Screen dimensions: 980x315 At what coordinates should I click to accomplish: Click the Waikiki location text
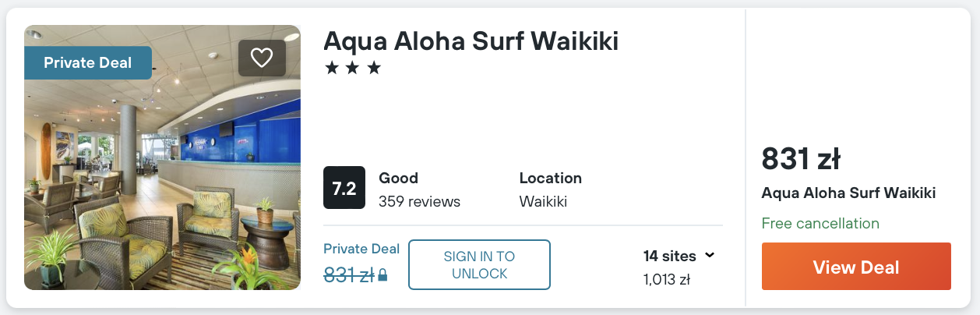pos(543,202)
